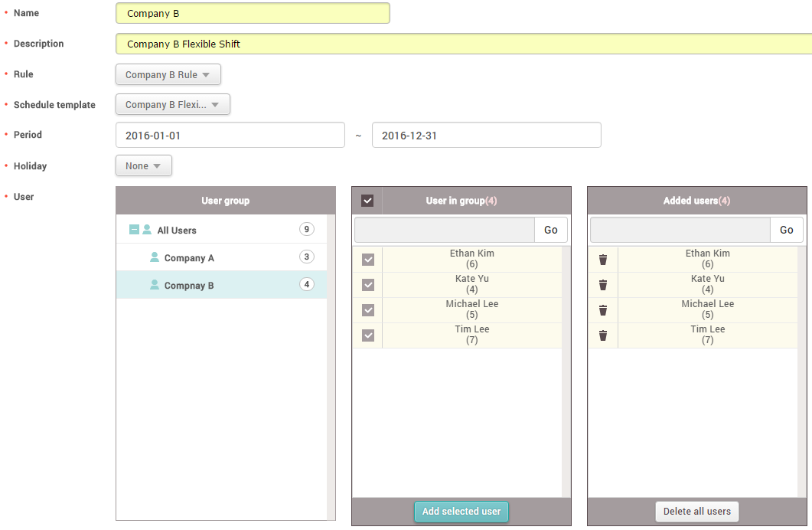Screen dimensions: 812x530
Task: Click trash icon beside added Kate Yu
Action: coord(603,285)
